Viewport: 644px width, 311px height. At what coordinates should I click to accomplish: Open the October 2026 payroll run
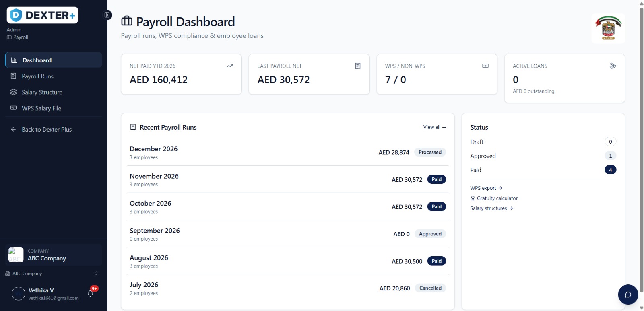(288, 207)
